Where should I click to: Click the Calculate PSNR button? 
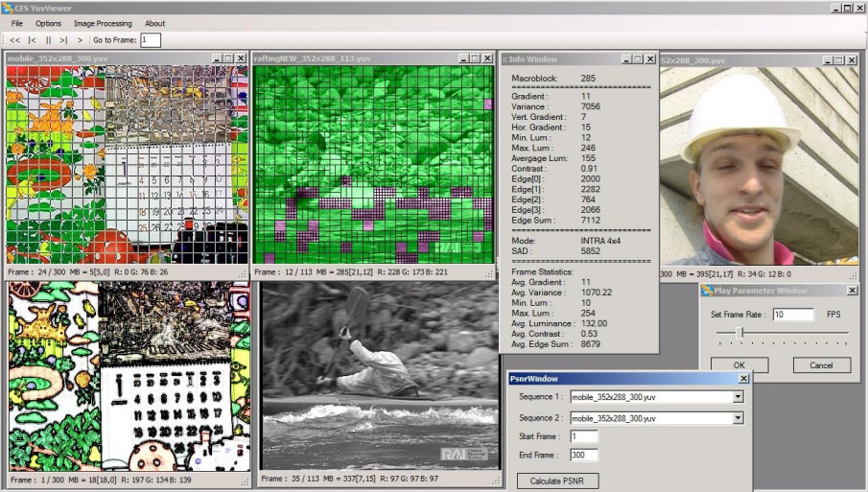click(557, 480)
